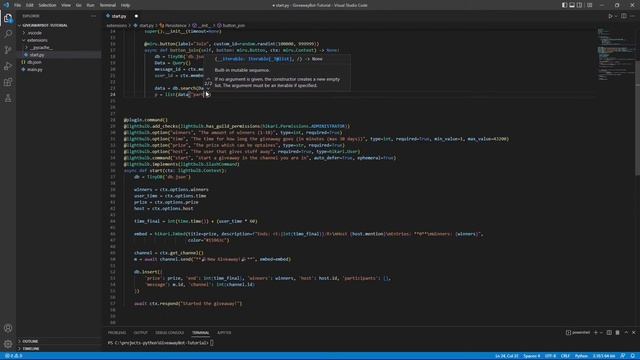The width and height of the screenshot is (640, 360).
Task: Kill the terminal with trash icon
Action: click(617, 333)
